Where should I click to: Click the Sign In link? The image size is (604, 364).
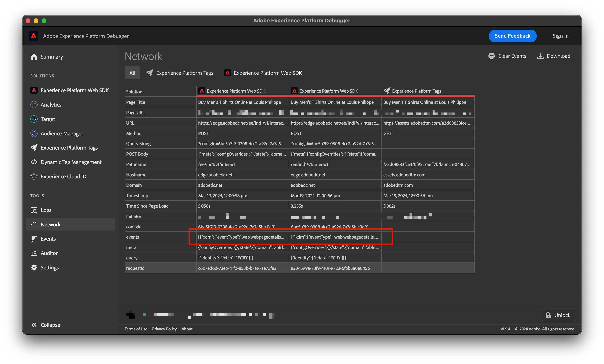(560, 36)
